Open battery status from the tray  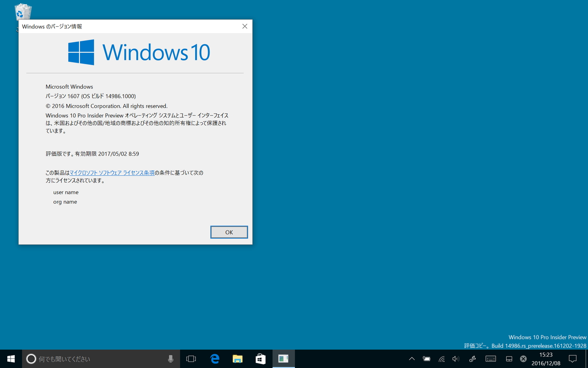(426, 358)
